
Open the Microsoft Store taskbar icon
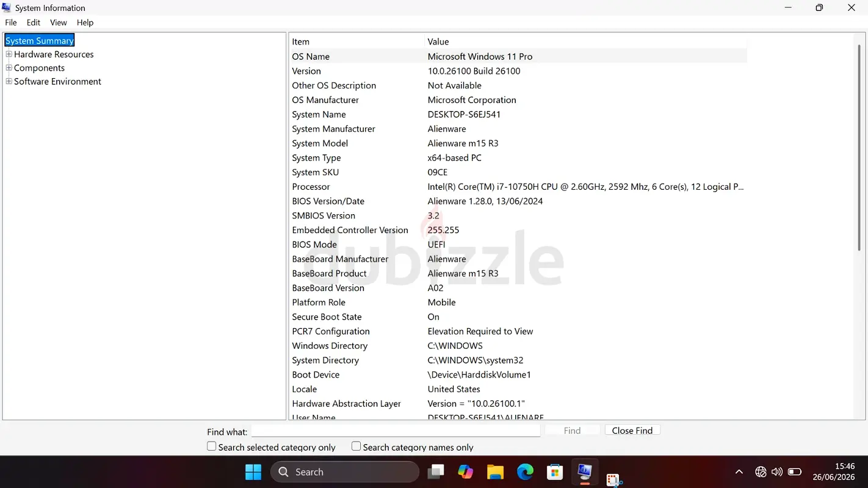pyautogui.click(x=554, y=472)
